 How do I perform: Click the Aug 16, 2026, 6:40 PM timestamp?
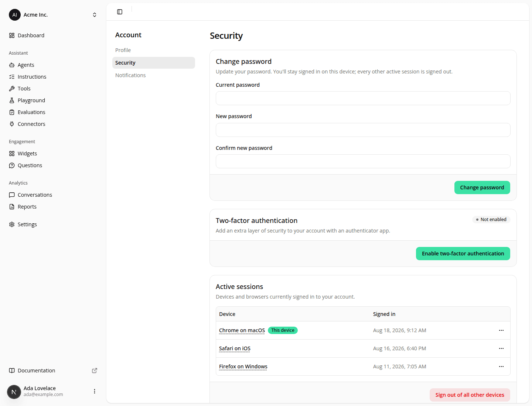399,348
